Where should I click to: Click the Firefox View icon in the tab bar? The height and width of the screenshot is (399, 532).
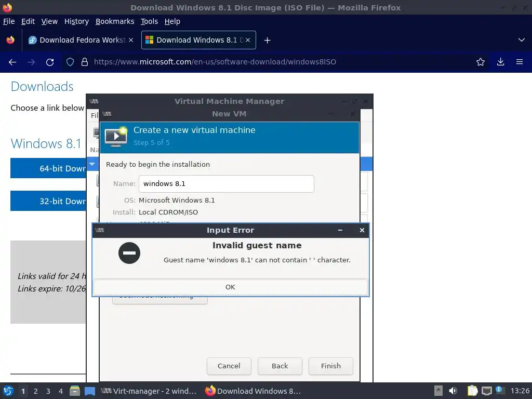[x=10, y=40]
